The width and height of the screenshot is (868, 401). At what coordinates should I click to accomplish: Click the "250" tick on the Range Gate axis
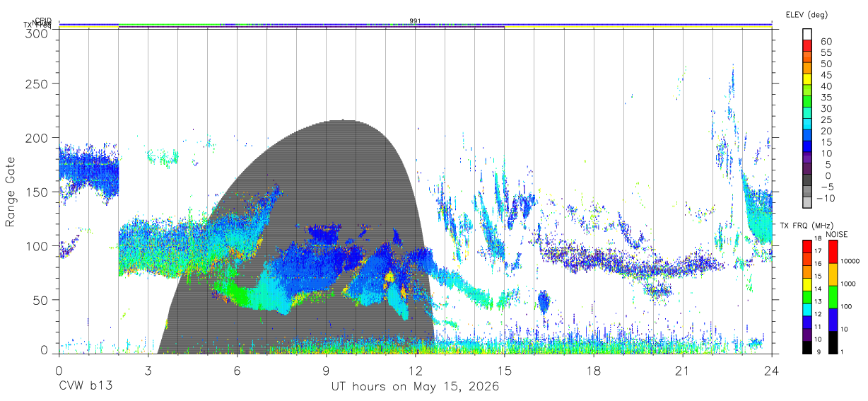click(x=37, y=83)
